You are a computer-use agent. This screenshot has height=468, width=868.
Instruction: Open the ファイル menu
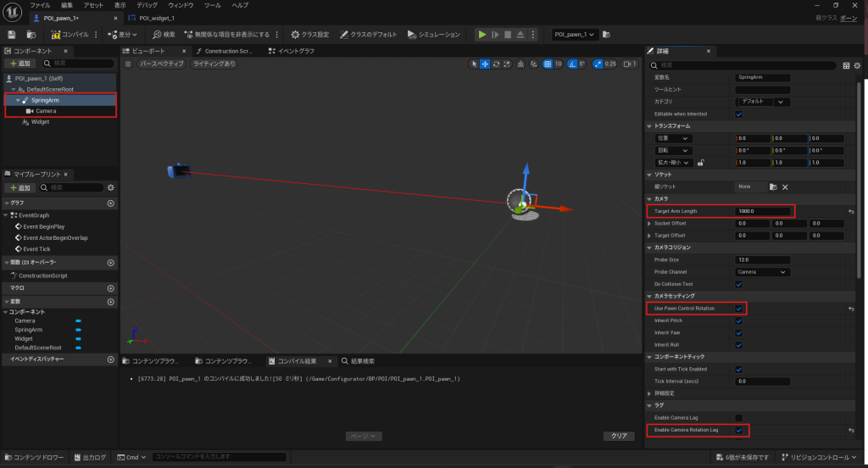coord(40,5)
